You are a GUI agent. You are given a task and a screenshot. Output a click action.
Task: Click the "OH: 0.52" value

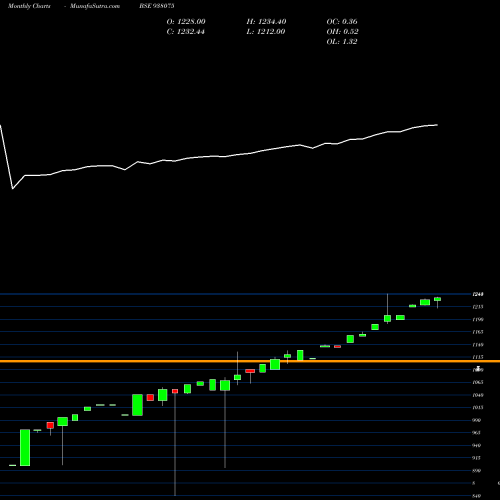click(x=342, y=32)
